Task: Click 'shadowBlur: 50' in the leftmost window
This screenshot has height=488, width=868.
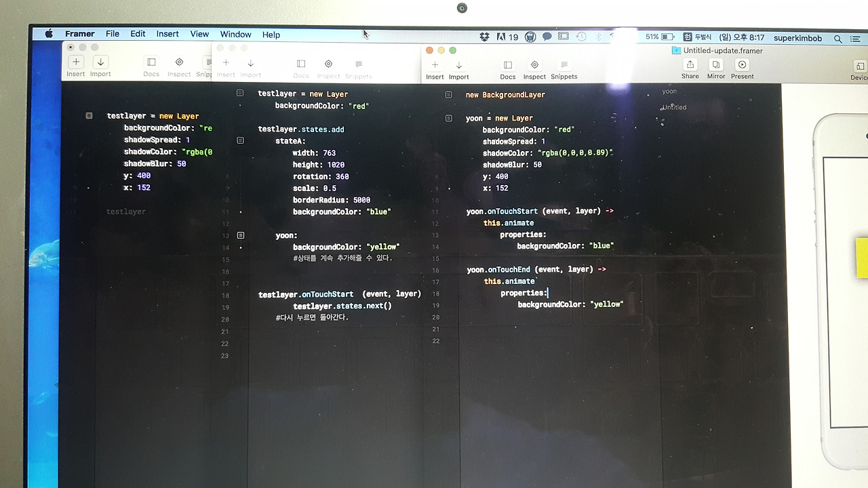Action: click(155, 163)
